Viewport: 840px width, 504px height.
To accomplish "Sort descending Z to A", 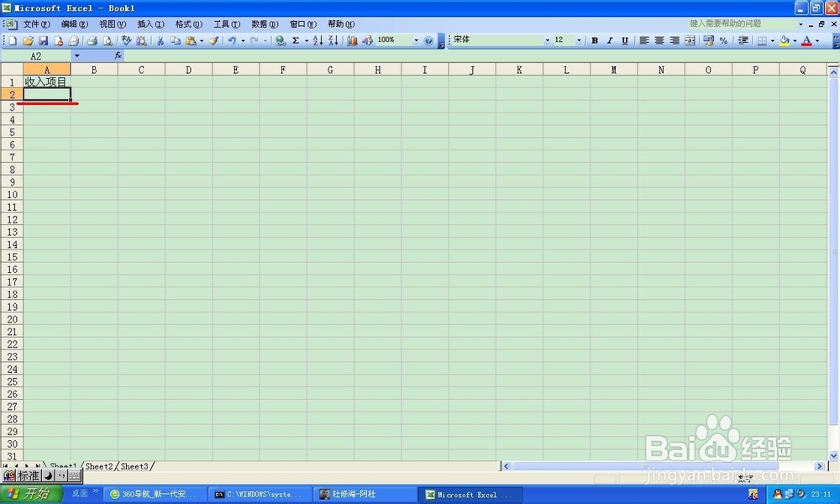I will coord(333,40).
